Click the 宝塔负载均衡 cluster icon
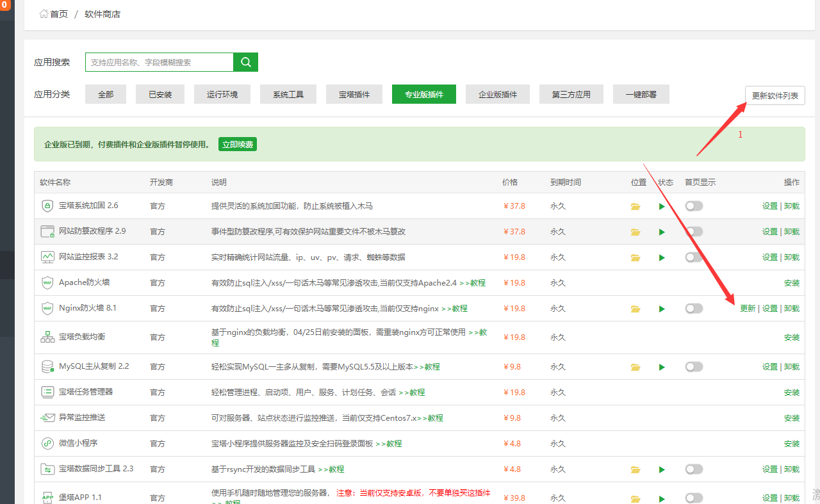Image resolution: width=820 pixels, height=504 pixels. pyautogui.click(x=47, y=337)
